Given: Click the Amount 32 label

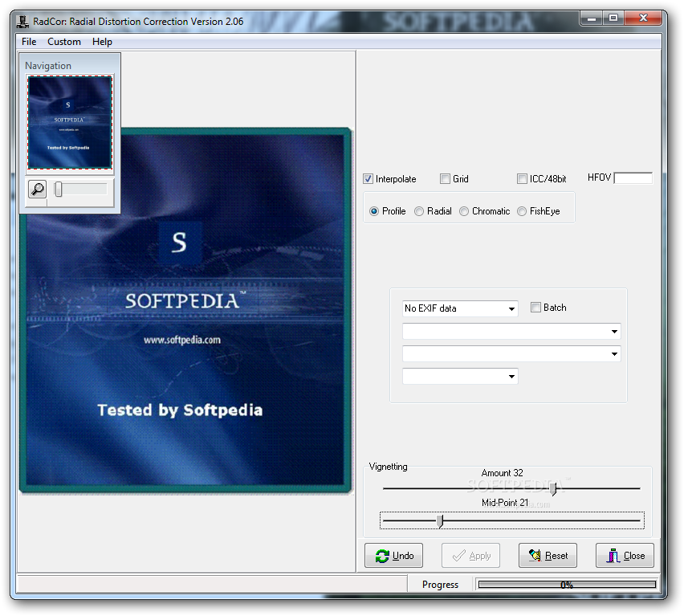Looking at the screenshot, I should pyautogui.click(x=502, y=473).
